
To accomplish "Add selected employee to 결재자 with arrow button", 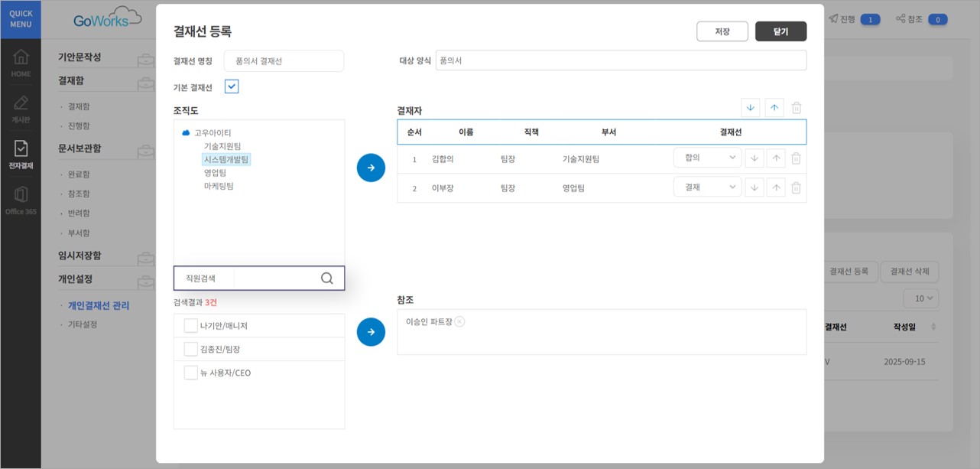I will tap(371, 168).
